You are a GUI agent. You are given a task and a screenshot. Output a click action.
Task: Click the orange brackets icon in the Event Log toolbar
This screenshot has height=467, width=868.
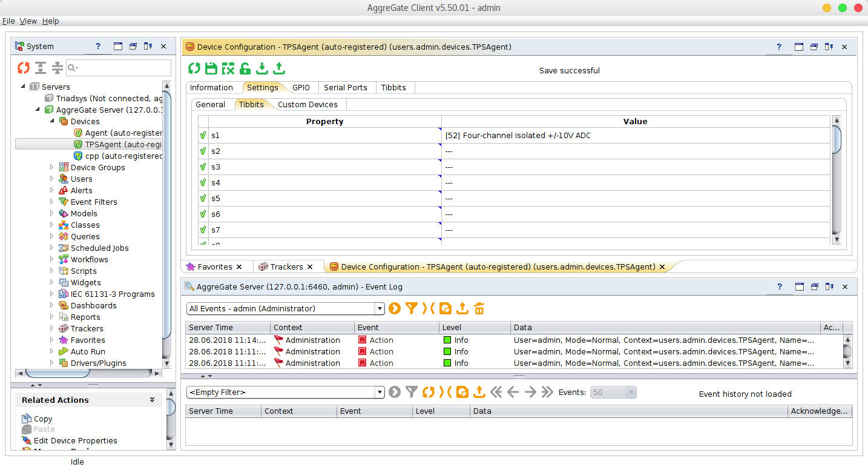point(429,308)
